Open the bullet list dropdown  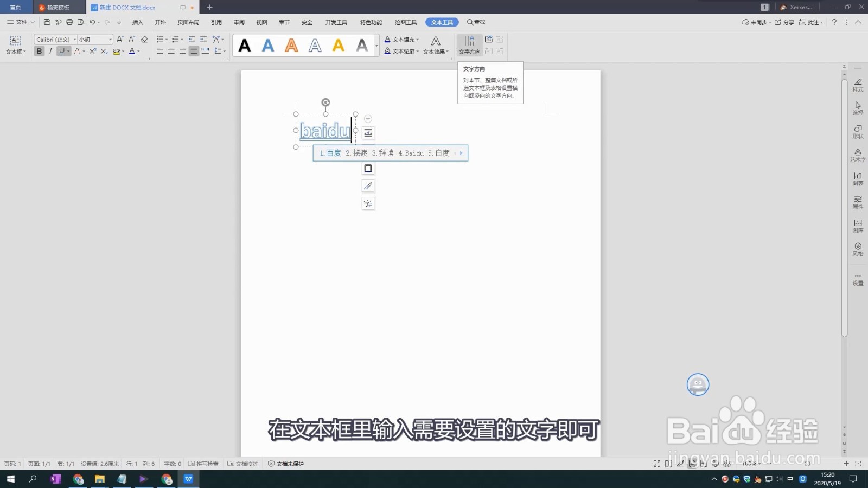(166, 39)
